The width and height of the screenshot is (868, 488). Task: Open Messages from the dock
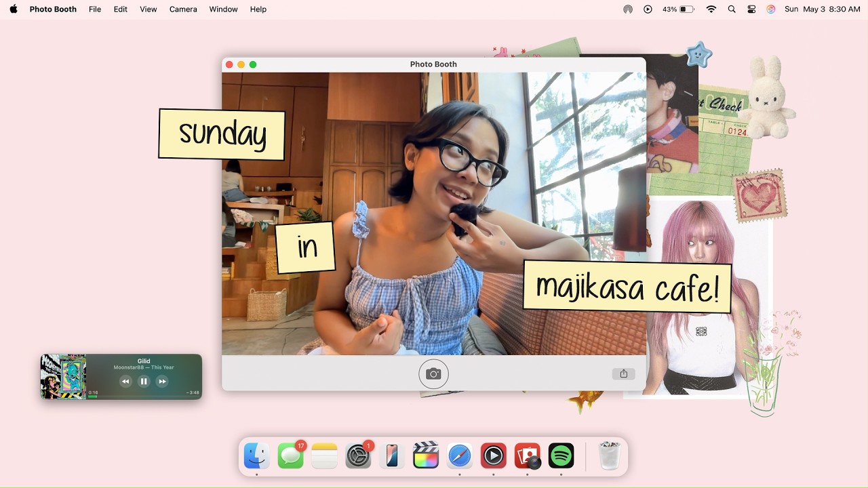(291, 455)
